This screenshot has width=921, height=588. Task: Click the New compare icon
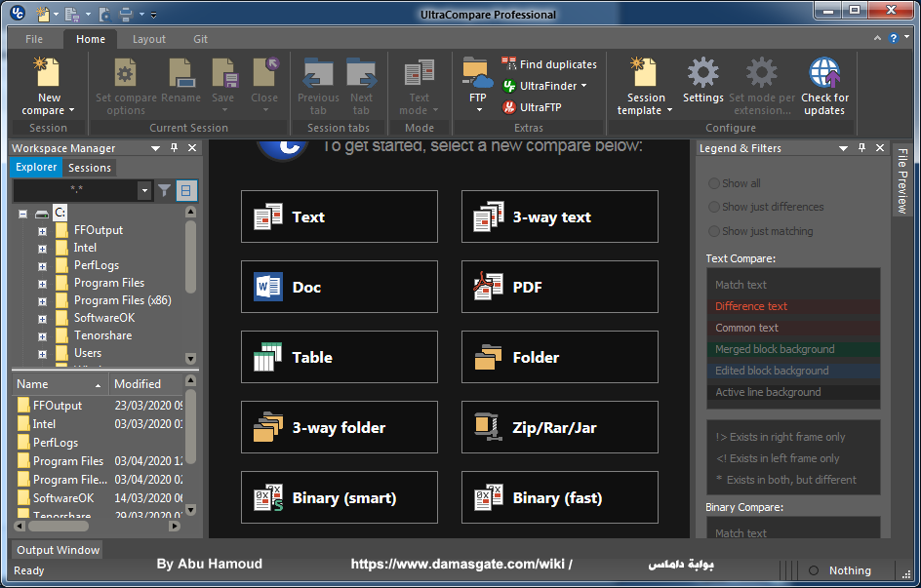pyautogui.click(x=48, y=72)
